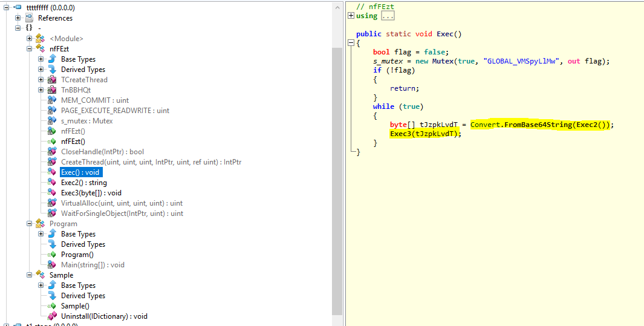The height and width of the screenshot is (326, 644).
Task: Click the Mutex type in code
Action: pos(443,60)
